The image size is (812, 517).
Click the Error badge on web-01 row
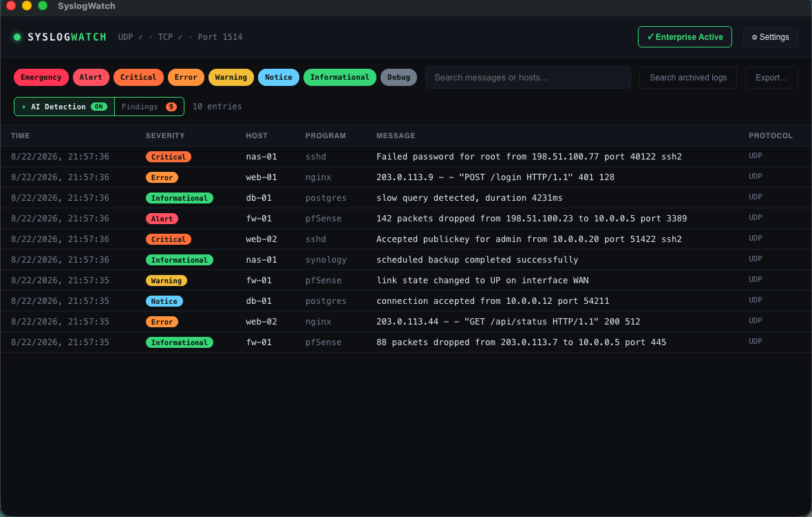click(162, 177)
